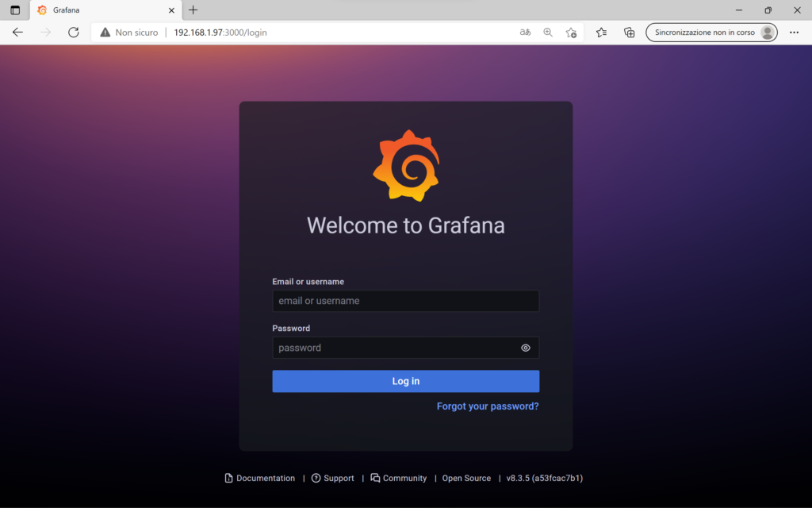Open the Forgot your password link
The height and width of the screenshot is (508, 812).
487,406
